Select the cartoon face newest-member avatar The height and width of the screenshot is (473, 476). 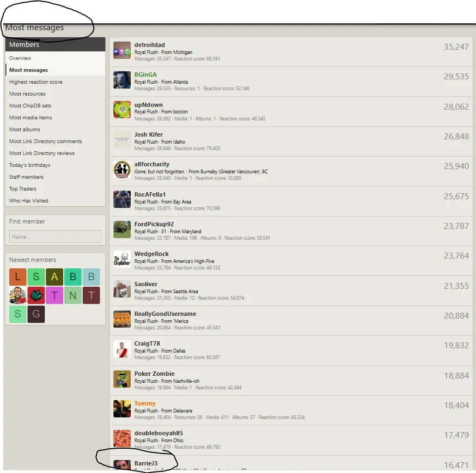[x=18, y=295]
